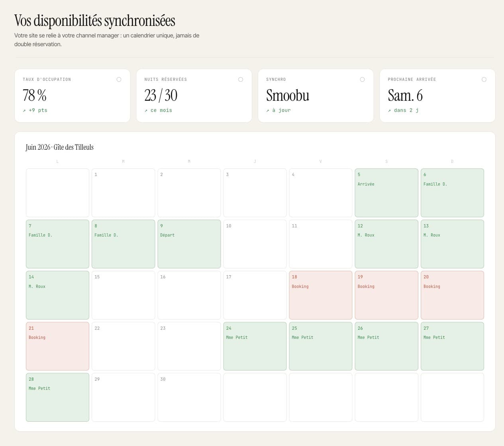Click the Nuits réservées label
The height and width of the screenshot is (446, 504).
pos(166,80)
